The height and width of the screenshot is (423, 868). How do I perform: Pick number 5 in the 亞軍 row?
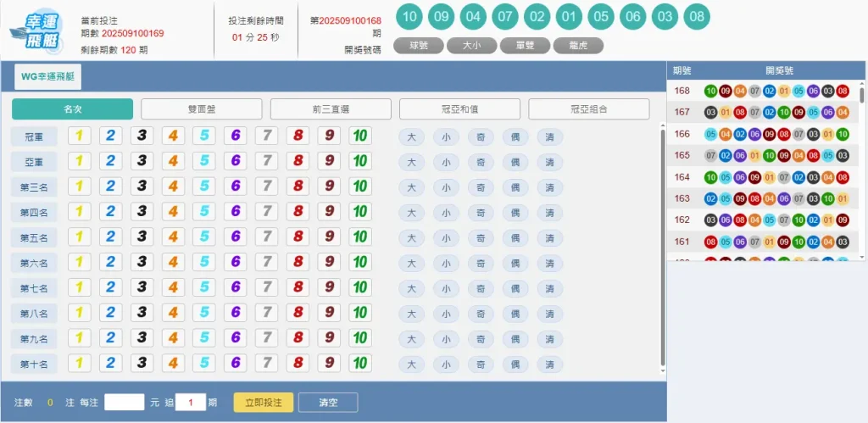(204, 161)
